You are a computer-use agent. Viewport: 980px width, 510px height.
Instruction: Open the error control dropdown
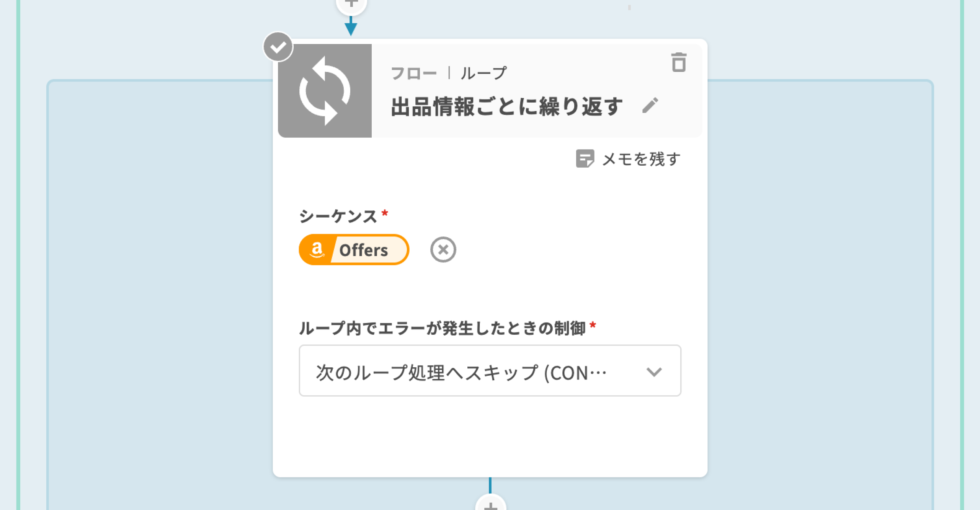click(490, 371)
